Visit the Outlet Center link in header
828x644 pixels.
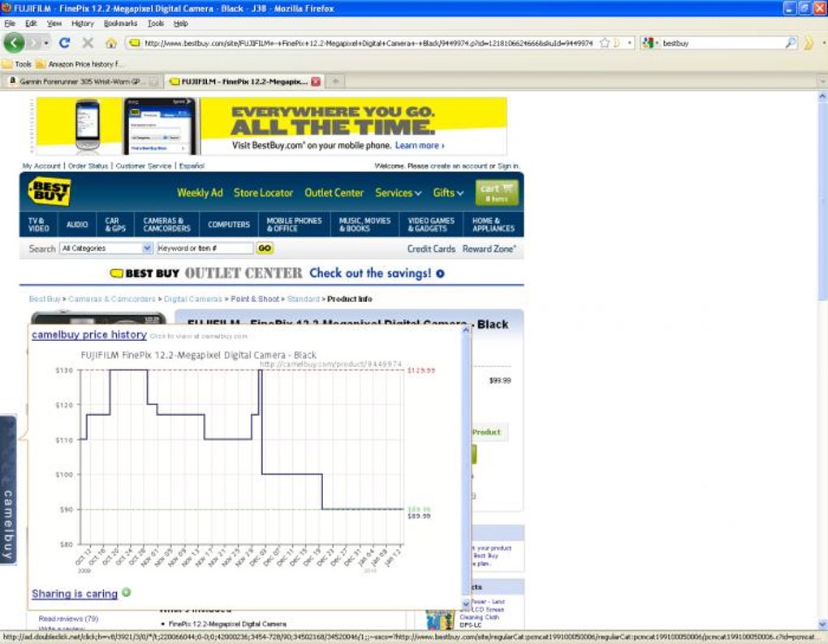(334, 192)
